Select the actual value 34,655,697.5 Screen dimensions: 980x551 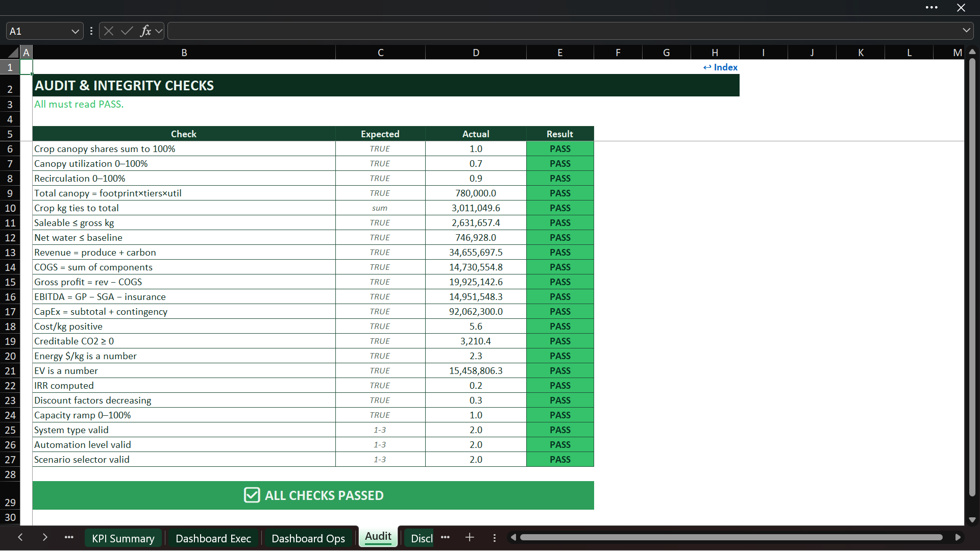(476, 253)
